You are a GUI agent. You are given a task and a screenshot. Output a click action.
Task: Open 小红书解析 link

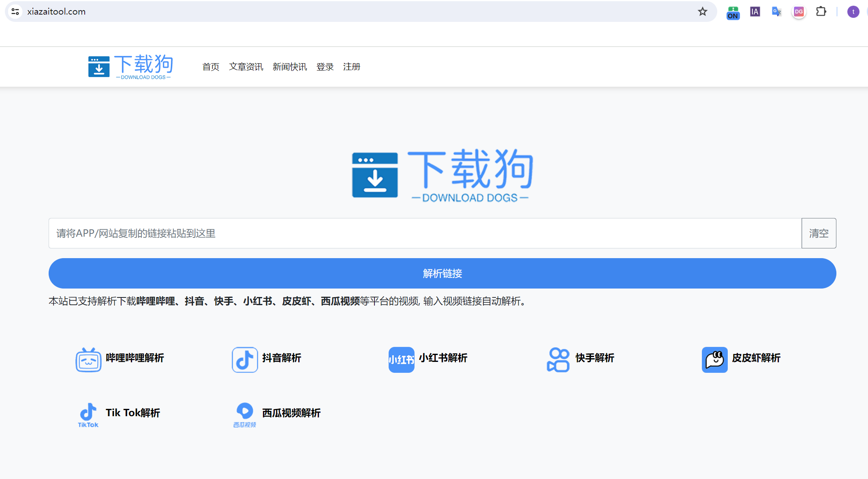point(443,358)
